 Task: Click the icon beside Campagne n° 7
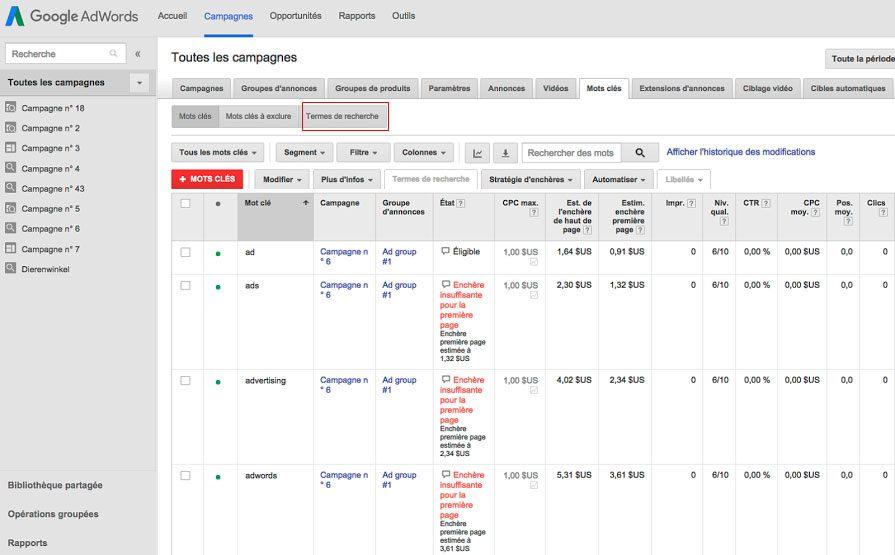10,248
